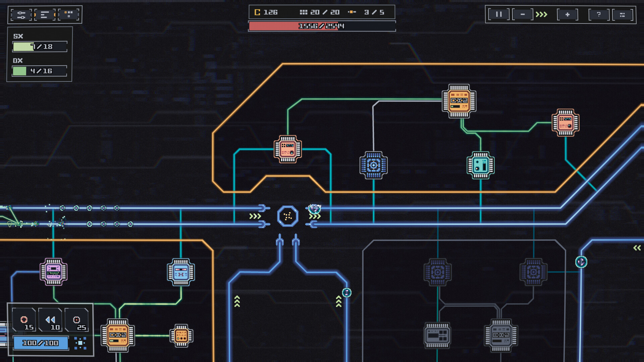Open the list view button in top-left
The width and height of the screenshot is (644, 362).
pyautogui.click(x=45, y=15)
